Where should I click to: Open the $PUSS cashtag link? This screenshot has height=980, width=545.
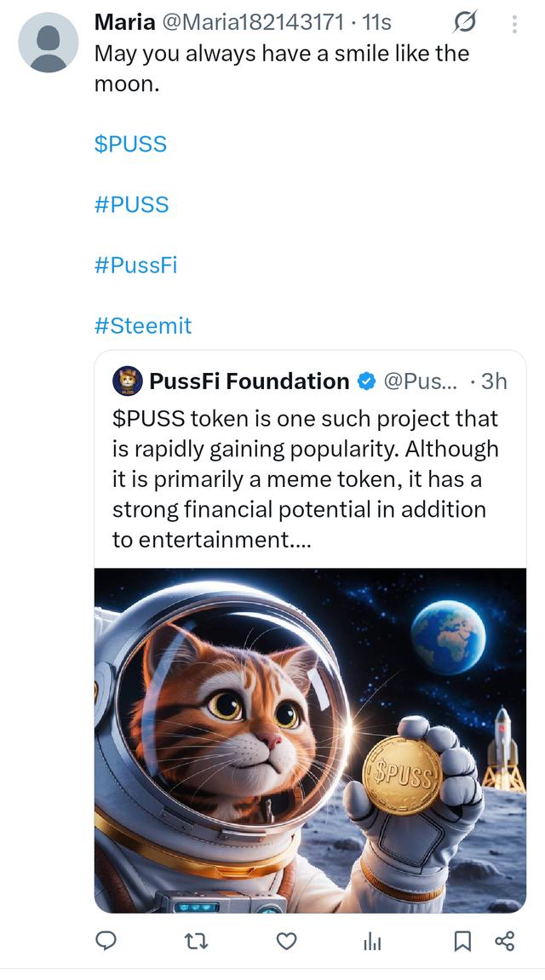tap(130, 144)
